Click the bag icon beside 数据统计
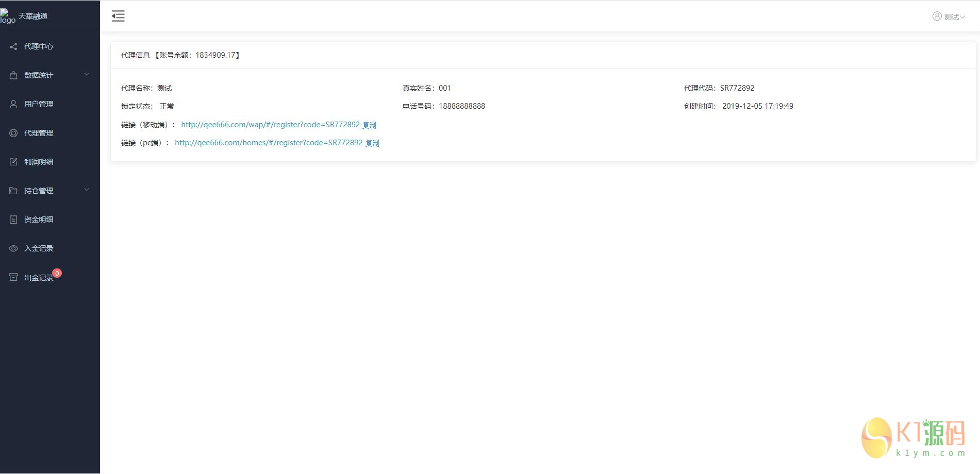The width and height of the screenshot is (980, 474). click(x=13, y=75)
